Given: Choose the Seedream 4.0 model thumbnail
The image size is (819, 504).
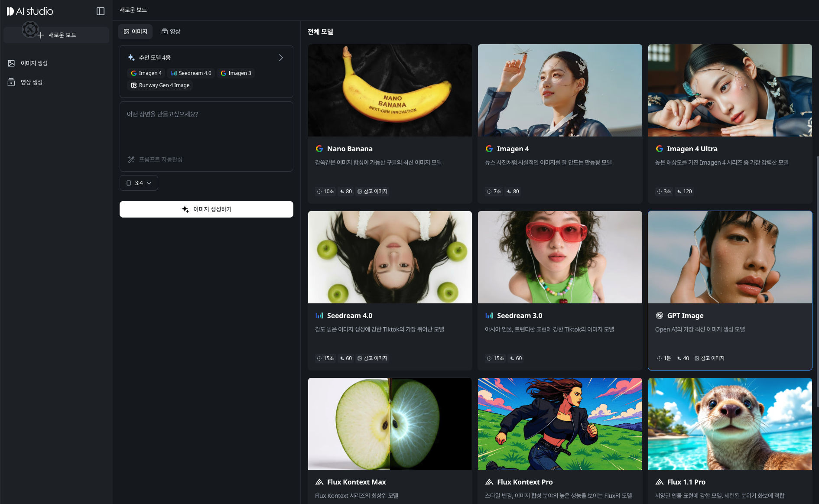Looking at the screenshot, I should pyautogui.click(x=390, y=257).
